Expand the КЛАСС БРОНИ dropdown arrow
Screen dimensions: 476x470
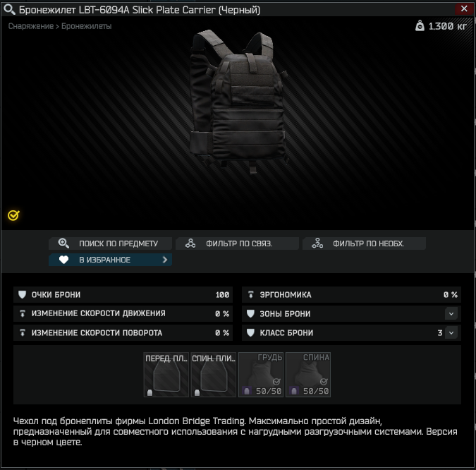click(451, 333)
